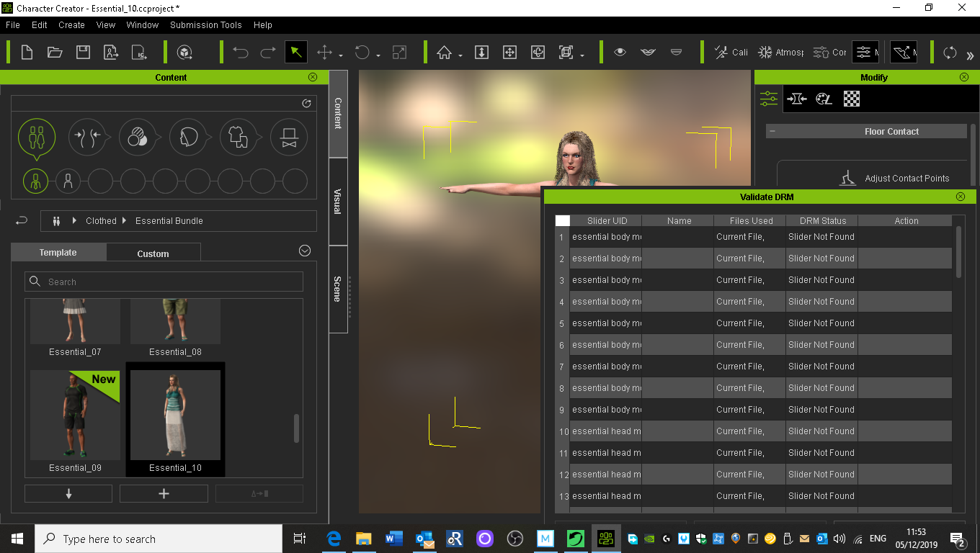Choose the Scale tool

tap(399, 53)
